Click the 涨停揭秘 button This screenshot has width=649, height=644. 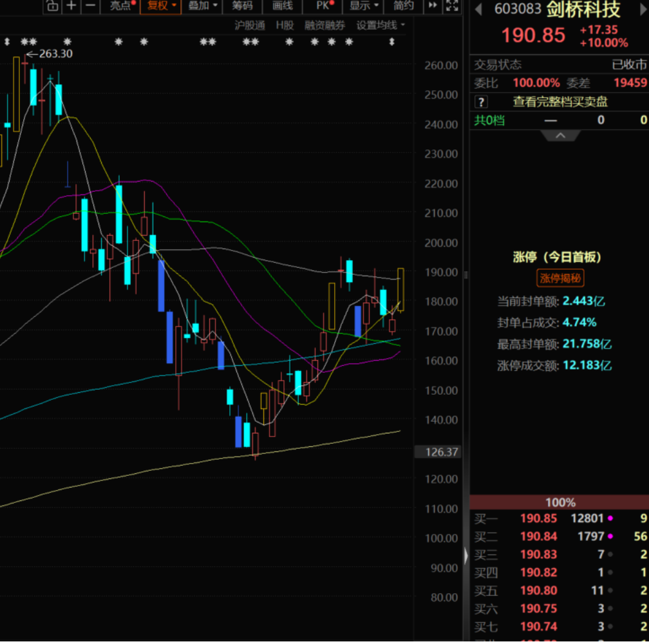point(560,278)
